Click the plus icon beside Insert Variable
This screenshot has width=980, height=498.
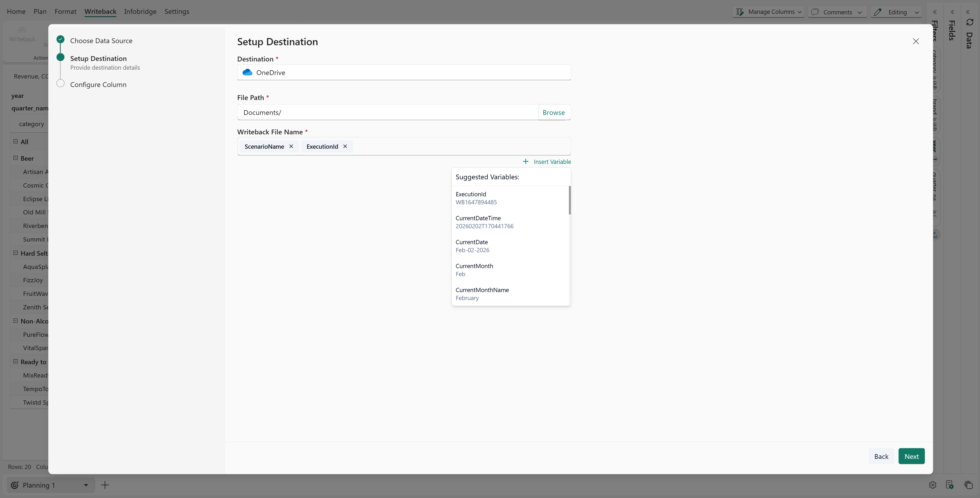click(x=525, y=161)
